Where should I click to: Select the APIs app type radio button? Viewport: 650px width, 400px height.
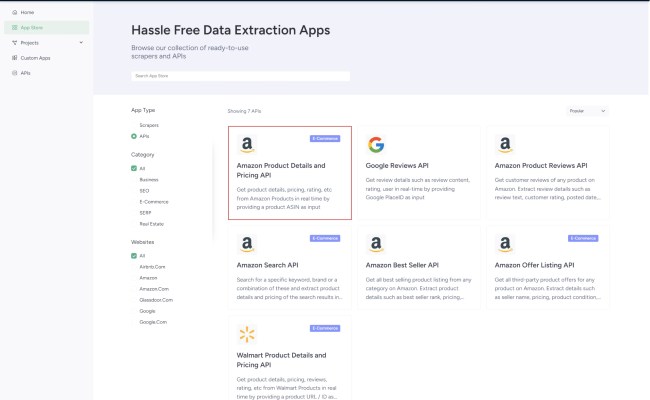click(134, 136)
